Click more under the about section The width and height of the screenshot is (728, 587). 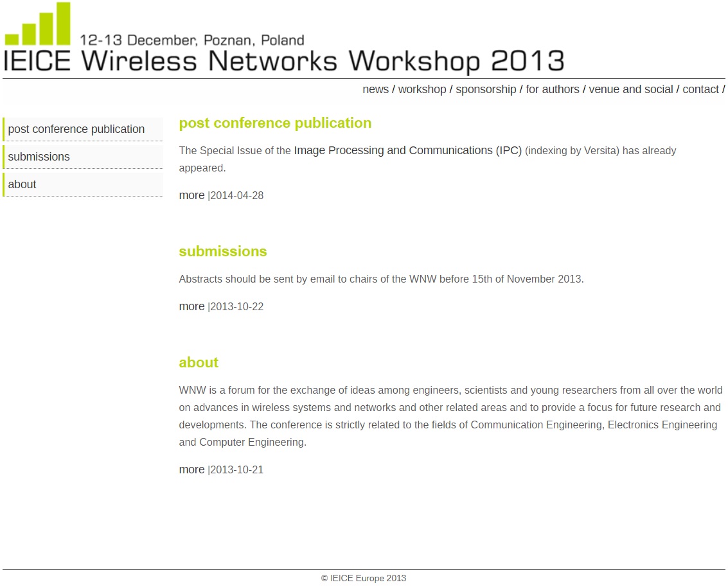coord(191,469)
